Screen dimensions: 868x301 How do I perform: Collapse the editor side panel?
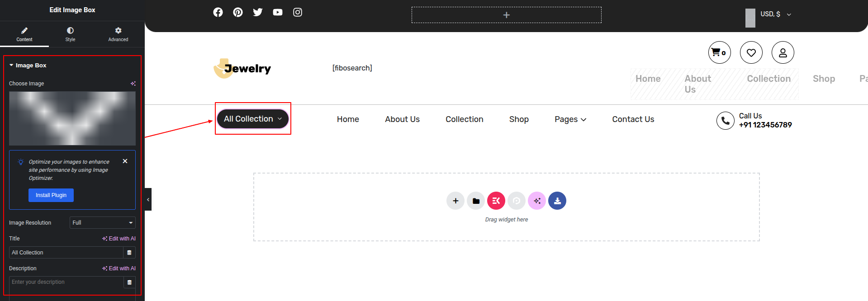[x=148, y=199]
